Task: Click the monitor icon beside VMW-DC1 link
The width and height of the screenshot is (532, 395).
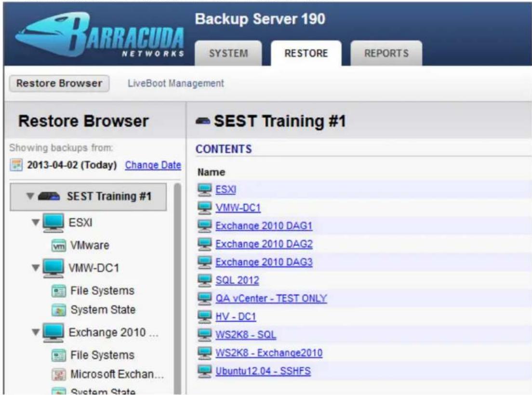Action: (205, 208)
